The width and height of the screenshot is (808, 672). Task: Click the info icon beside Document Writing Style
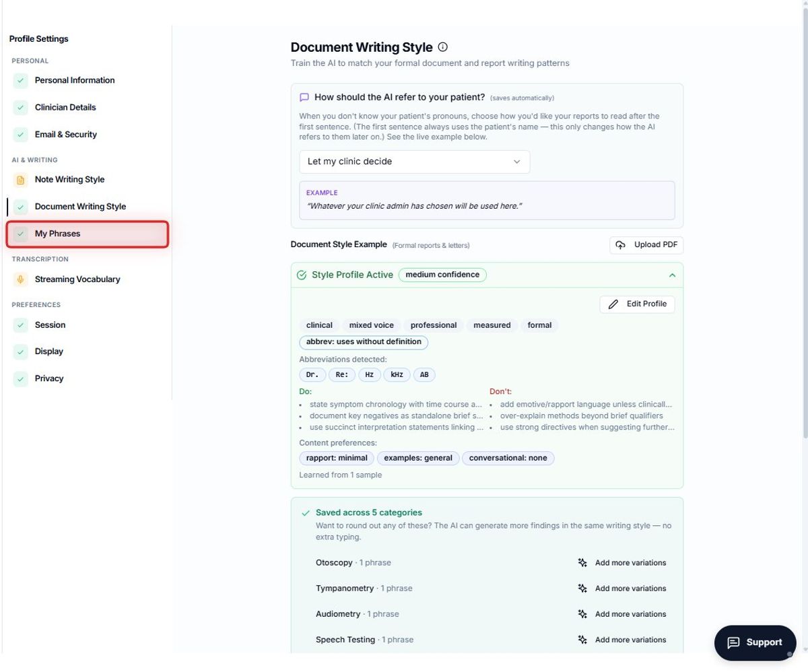[x=442, y=47]
